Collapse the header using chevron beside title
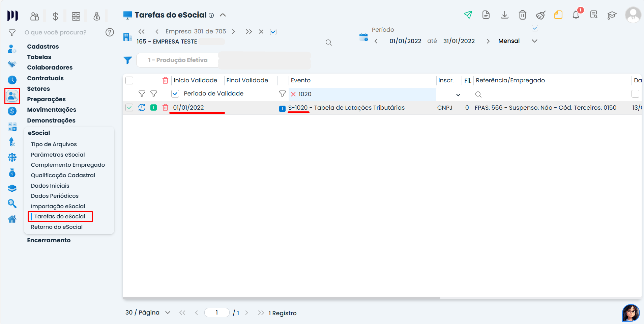Screen dimensions: 644x324 coord(223,15)
